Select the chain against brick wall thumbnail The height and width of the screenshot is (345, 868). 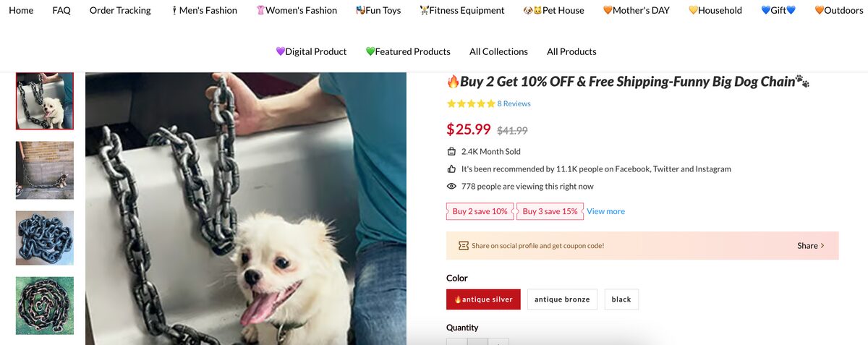[x=45, y=170]
